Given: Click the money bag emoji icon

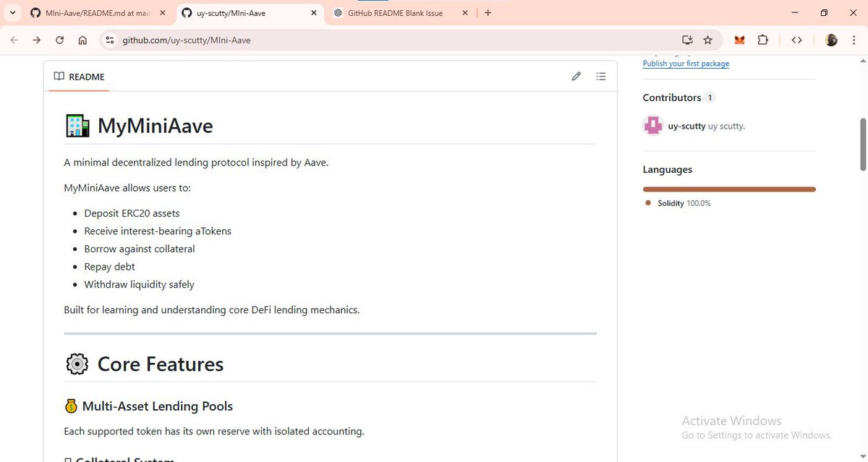Looking at the screenshot, I should coord(70,406).
